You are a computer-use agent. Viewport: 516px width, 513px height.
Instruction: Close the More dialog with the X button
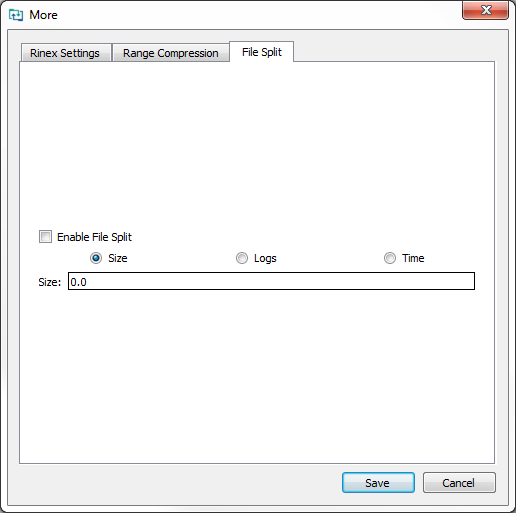coord(485,10)
